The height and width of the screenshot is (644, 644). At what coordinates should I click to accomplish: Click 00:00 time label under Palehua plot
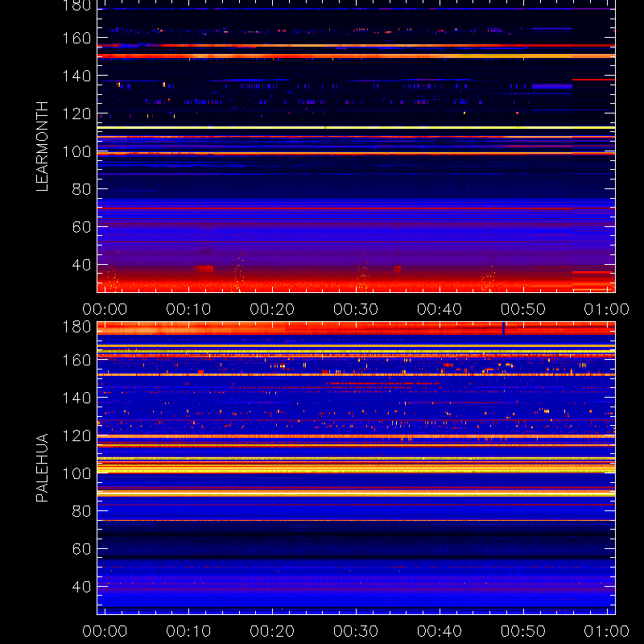[x=105, y=631]
